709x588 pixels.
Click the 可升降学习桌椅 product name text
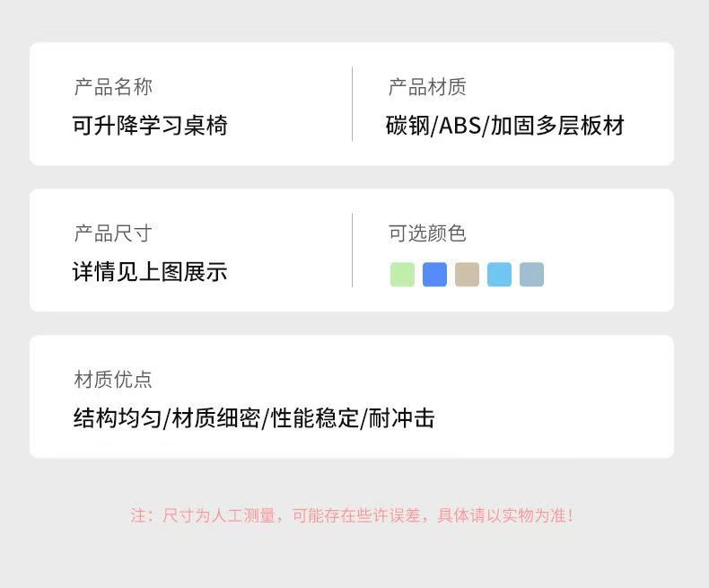150,126
